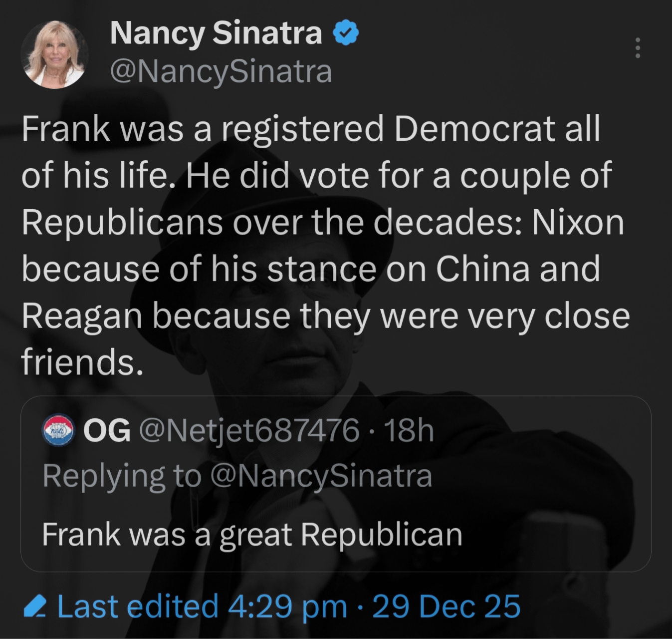672x639 pixels.
Task: Click the word 'Nixon' in the post
Action: 578,222
